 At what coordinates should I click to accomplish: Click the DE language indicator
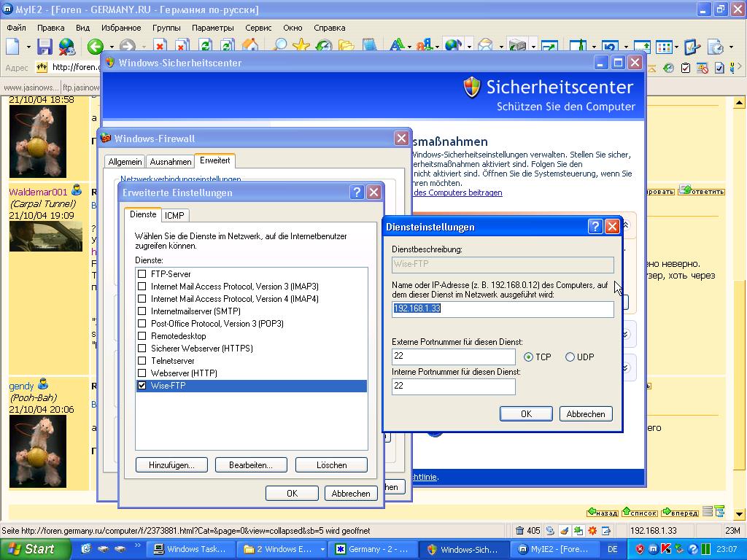[x=613, y=549]
